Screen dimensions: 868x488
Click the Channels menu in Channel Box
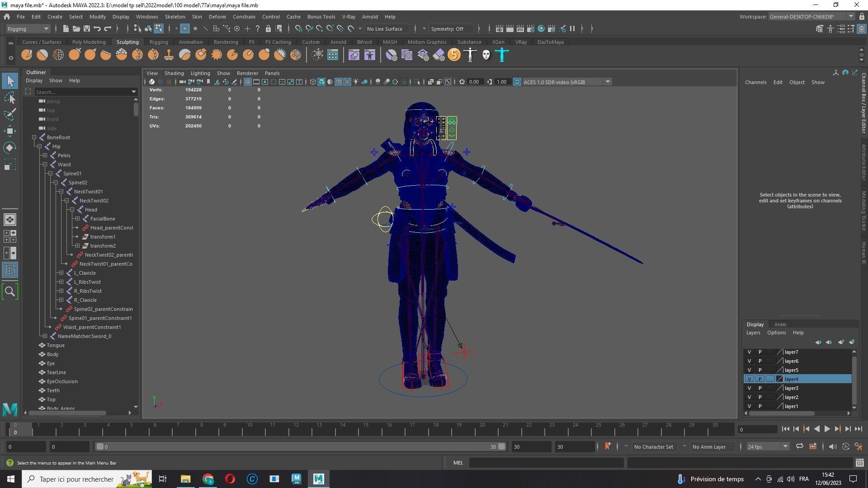[755, 82]
